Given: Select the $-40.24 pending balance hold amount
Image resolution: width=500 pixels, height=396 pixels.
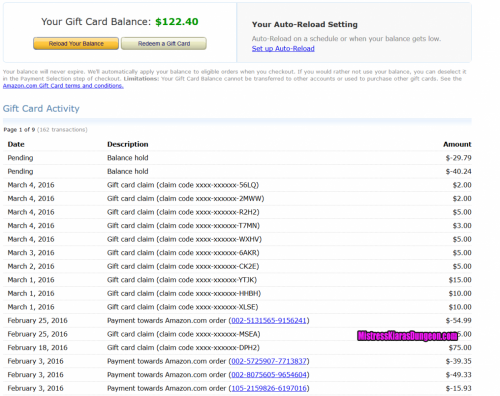Looking at the screenshot, I should (x=458, y=172).
